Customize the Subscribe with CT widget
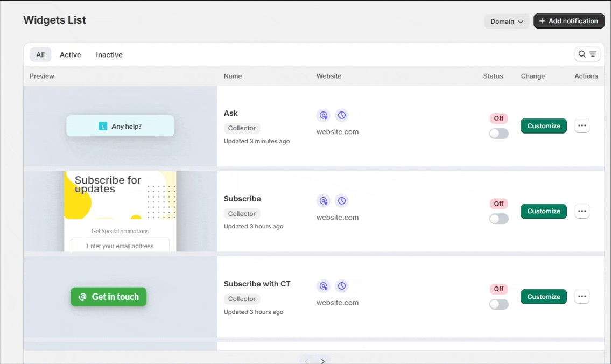This screenshot has height=364, width=611. coord(543,297)
